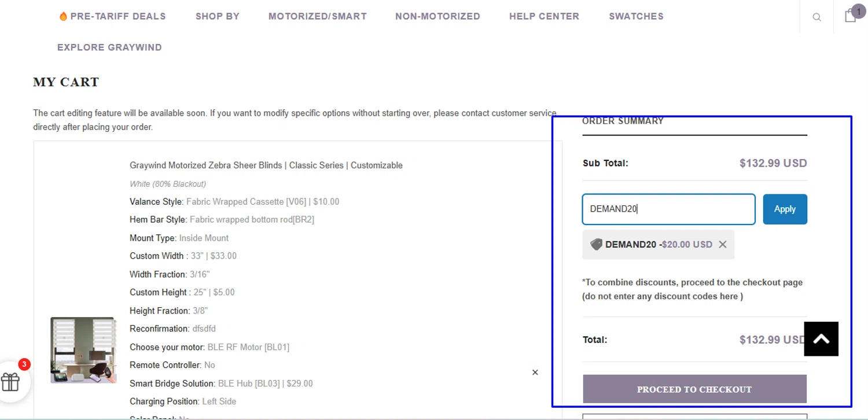This screenshot has height=420, width=868.
Task: Click the Total label in order summary
Action: pos(595,340)
